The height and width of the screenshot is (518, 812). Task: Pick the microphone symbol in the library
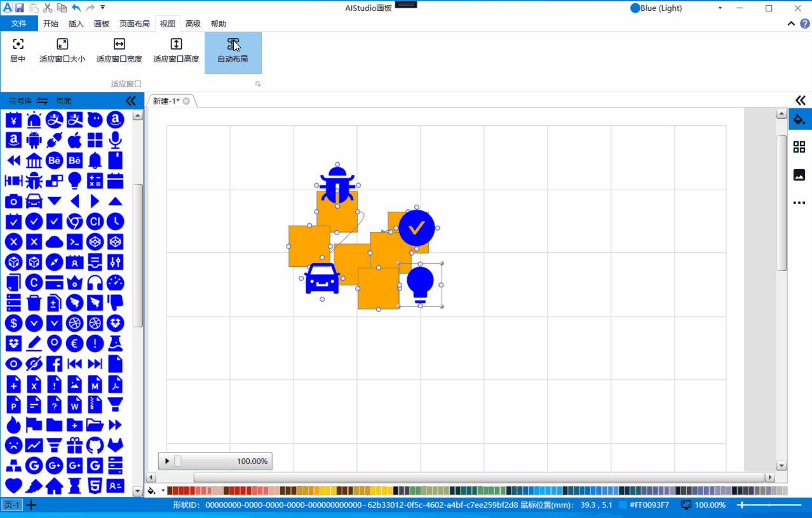coord(115,140)
